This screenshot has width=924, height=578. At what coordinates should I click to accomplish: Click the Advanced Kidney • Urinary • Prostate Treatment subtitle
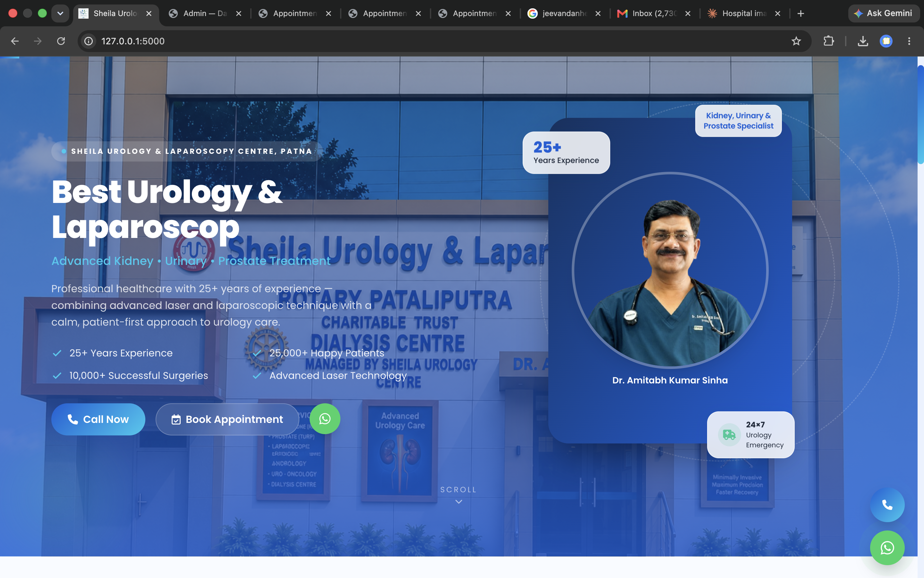[191, 261]
